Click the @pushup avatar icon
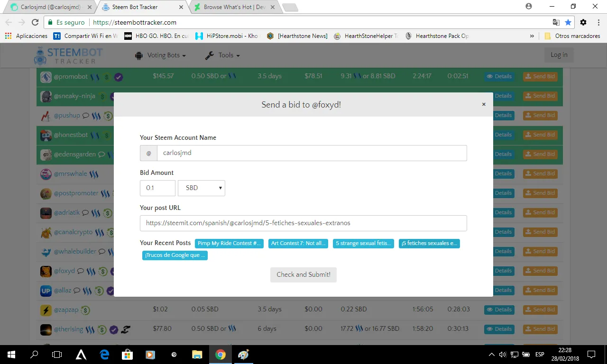Screen dimensions: 607x364 click(46, 116)
